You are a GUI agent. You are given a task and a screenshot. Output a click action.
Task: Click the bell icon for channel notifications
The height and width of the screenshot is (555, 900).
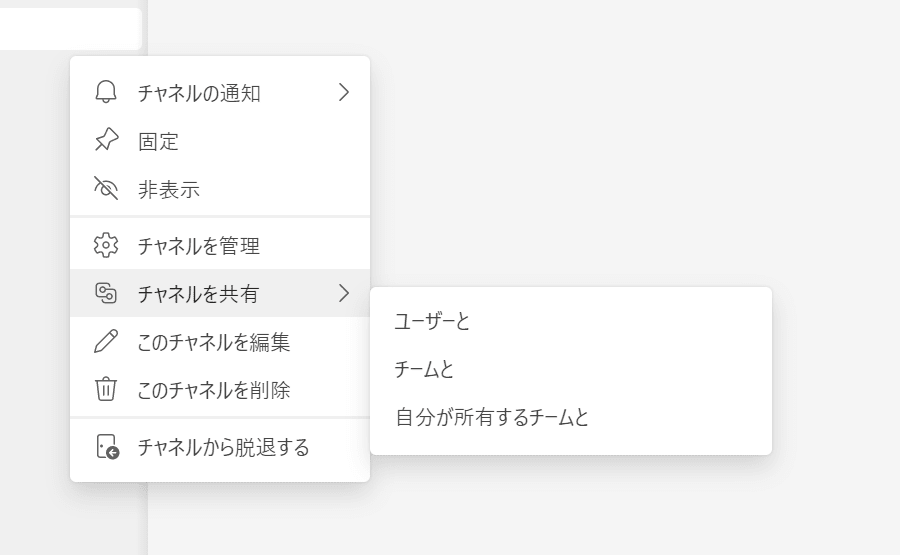(106, 93)
